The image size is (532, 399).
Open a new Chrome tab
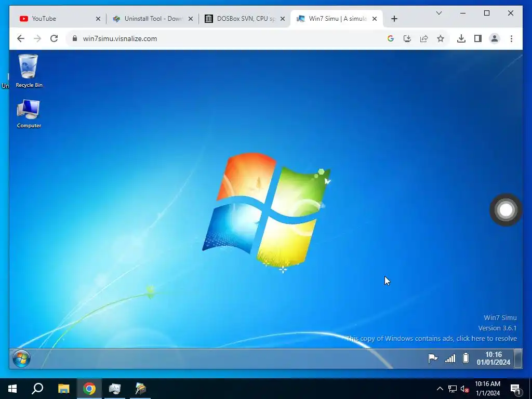[x=394, y=19]
